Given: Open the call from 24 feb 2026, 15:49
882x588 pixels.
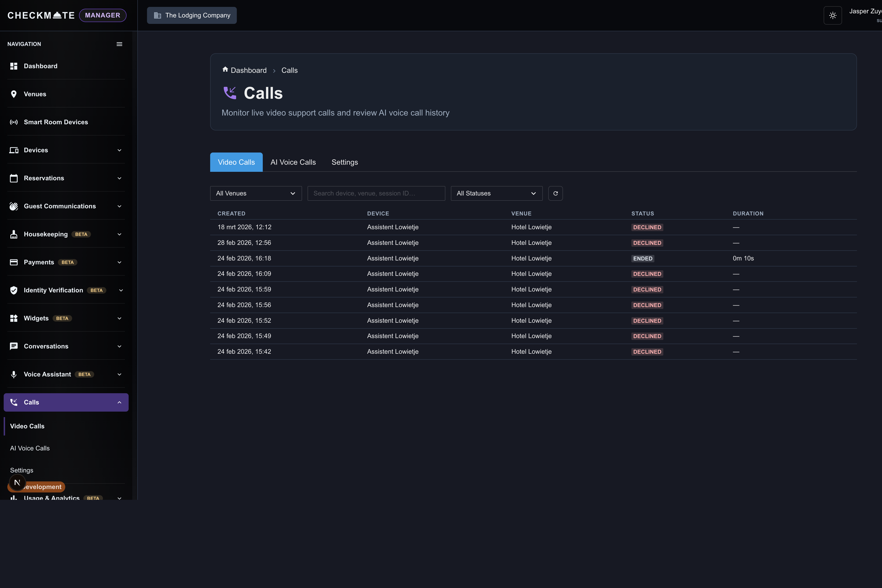Looking at the screenshot, I should (533, 336).
